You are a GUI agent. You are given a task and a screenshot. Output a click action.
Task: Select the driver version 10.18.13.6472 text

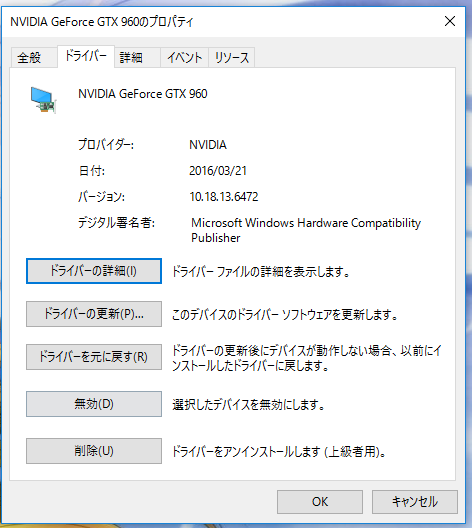click(224, 197)
